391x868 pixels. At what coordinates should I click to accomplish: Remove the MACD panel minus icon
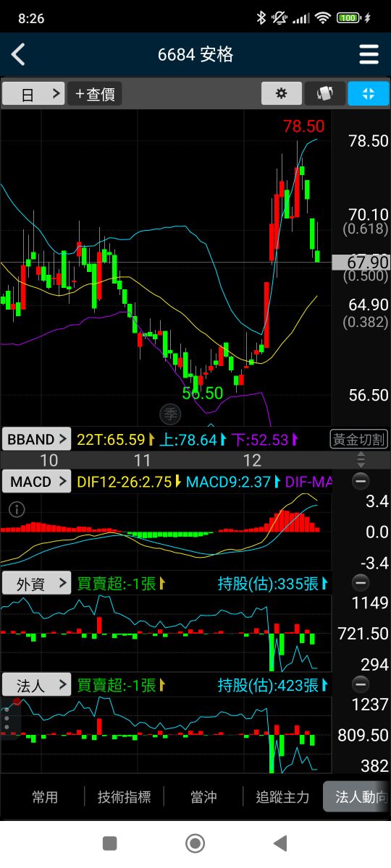pos(360,481)
